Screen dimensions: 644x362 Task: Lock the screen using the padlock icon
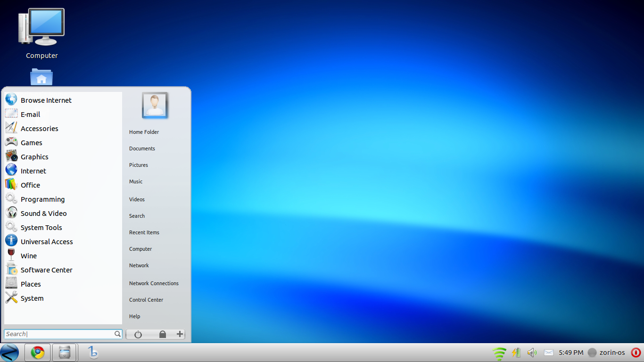pos(163,334)
